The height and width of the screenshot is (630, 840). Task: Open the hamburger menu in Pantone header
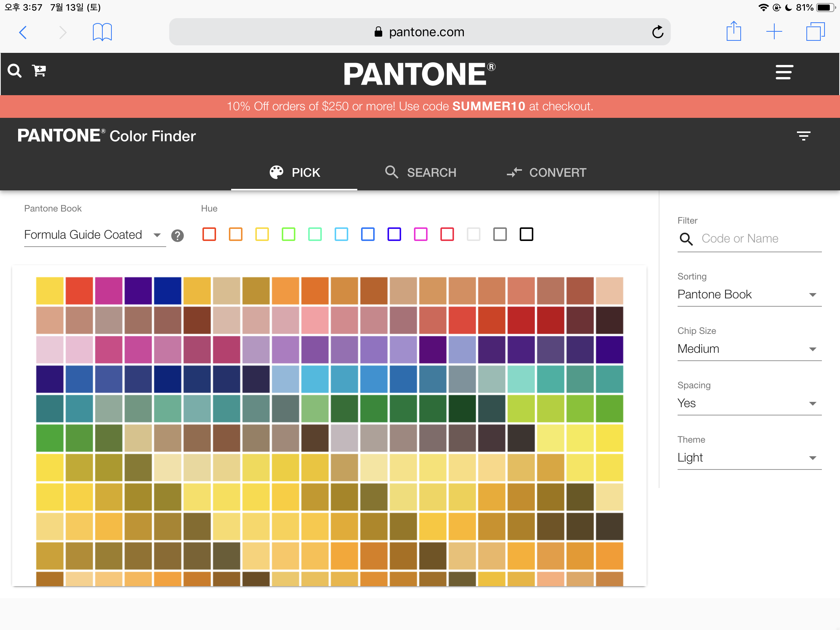point(784,72)
